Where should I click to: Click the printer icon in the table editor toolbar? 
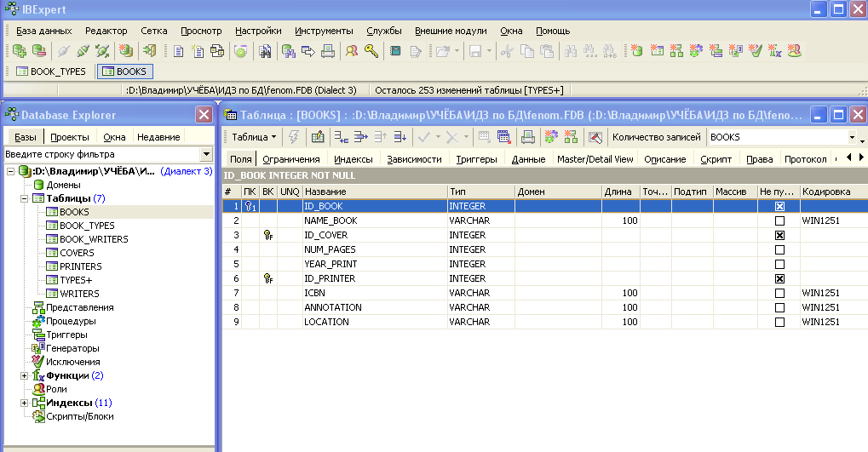(527, 137)
